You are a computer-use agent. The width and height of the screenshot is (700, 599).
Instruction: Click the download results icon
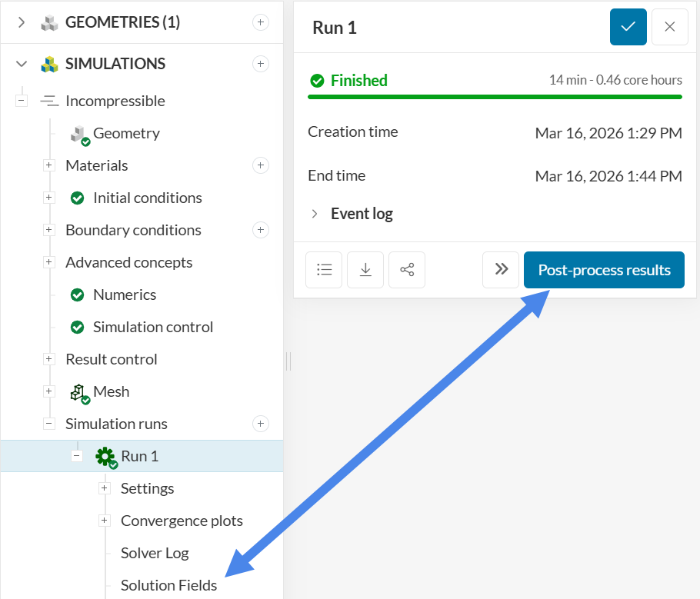(365, 270)
